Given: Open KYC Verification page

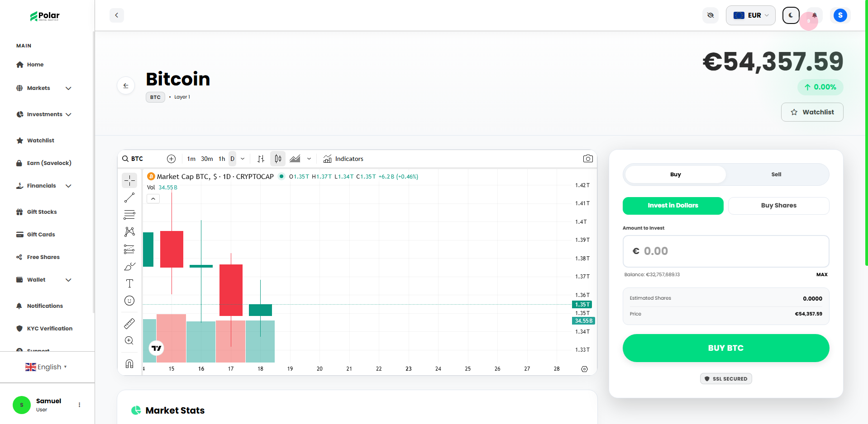Looking at the screenshot, I should [x=44, y=329].
